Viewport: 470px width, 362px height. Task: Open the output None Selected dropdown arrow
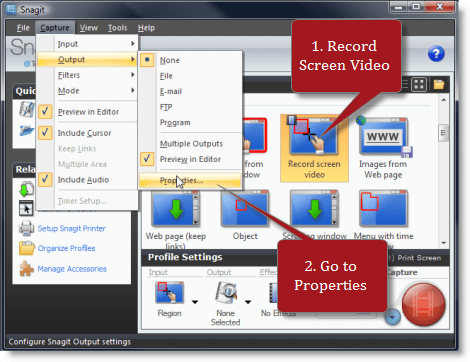(248, 302)
